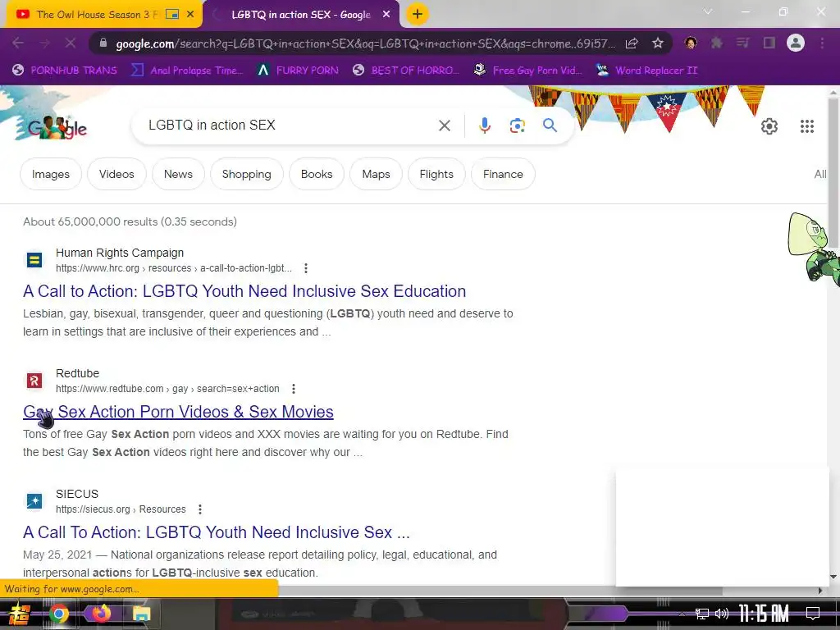Viewport: 840px width, 630px height.
Task: Open the Chrome profile avatar
Action: (x=796, y=43)
